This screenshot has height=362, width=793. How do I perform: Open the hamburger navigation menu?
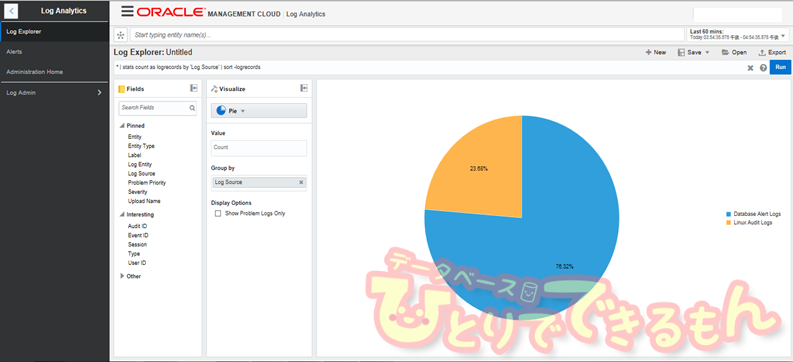coord(127,12)
